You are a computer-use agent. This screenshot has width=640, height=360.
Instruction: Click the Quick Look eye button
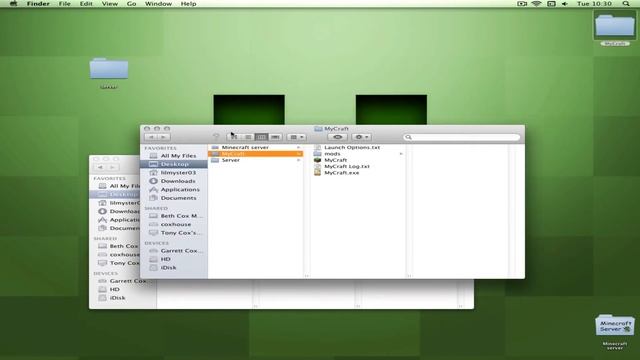(x=338, y=137)
